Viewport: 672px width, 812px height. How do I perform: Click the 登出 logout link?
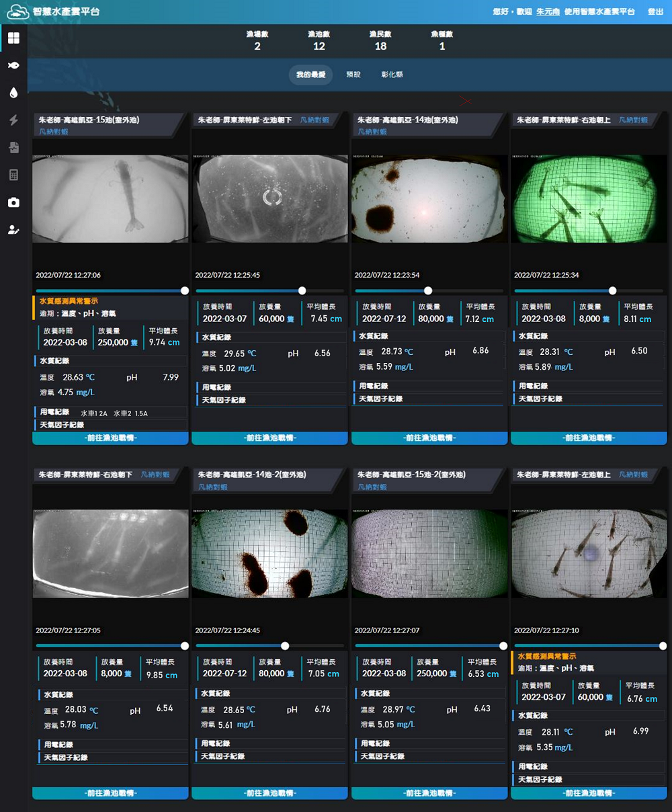pyautogui.click(x=655, y=11)
